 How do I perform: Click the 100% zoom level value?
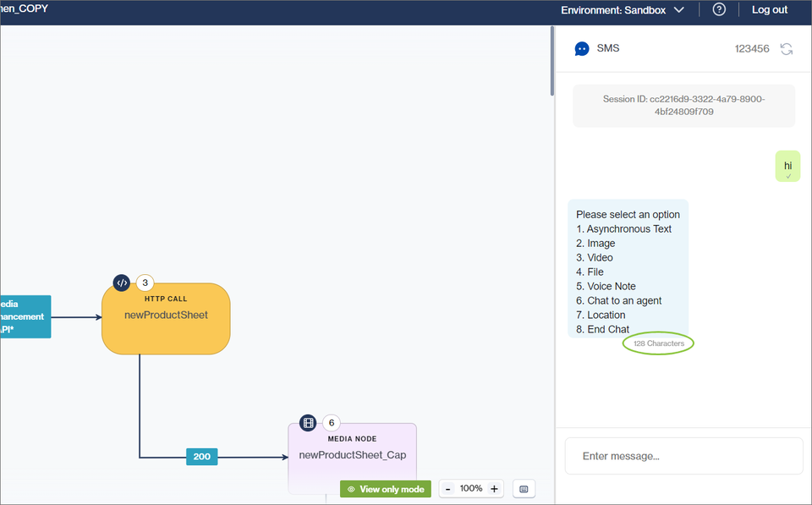pos(471,489)
